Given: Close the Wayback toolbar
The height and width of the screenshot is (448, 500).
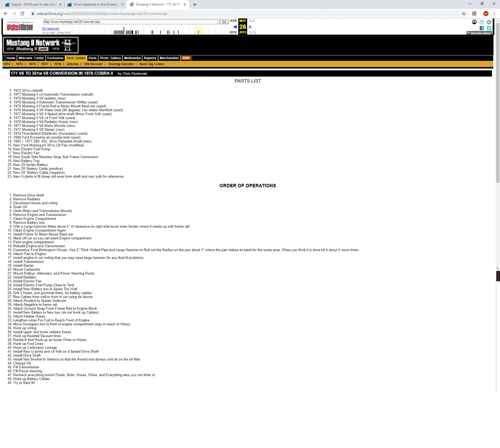Looking at the screenshot, I should click(x=489, y=22).
